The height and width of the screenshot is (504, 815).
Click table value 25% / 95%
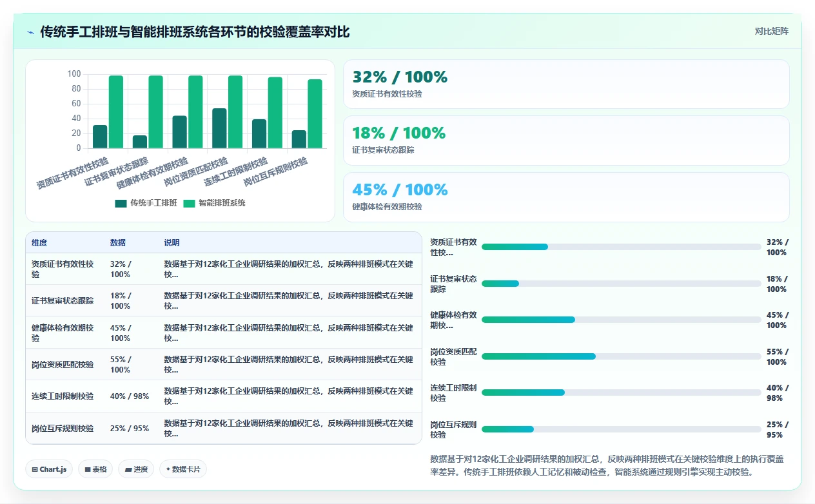tap(130, 429)
